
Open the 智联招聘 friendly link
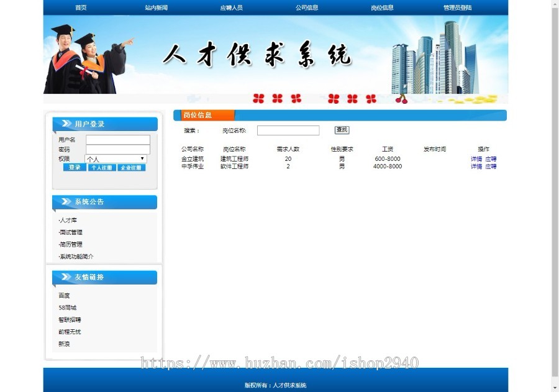[x=70, y=320]
